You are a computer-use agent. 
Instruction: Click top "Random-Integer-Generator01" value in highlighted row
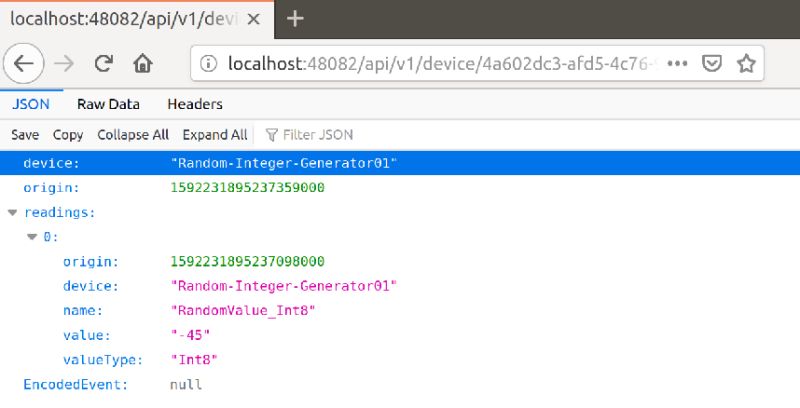284,163
